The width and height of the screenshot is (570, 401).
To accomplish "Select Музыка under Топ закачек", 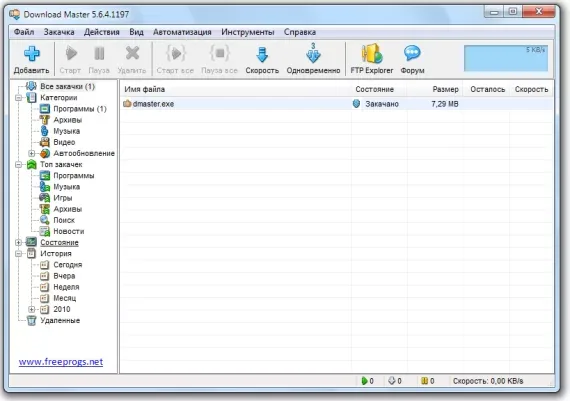I will pyautogui.click(x=67, y=187).
